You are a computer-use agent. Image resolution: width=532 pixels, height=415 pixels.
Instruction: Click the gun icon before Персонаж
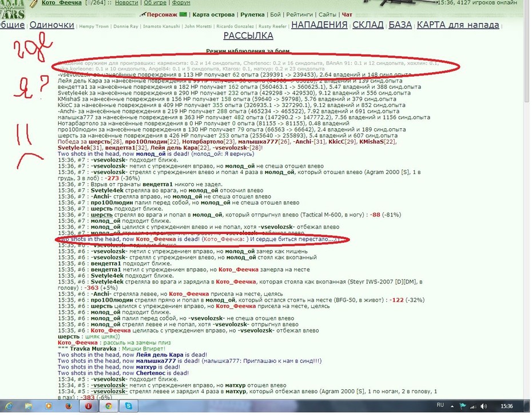click(142, 15)
